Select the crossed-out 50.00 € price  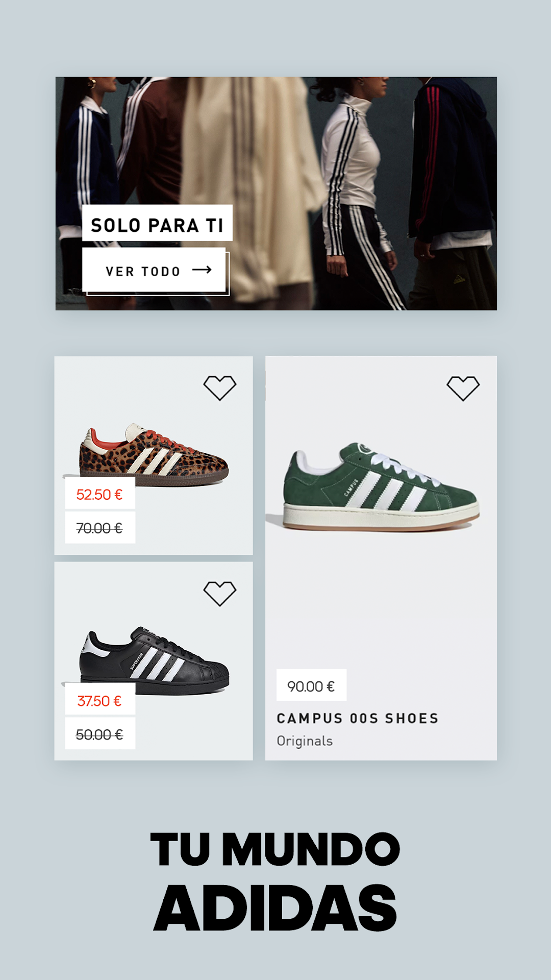click(x=100, y=734)
